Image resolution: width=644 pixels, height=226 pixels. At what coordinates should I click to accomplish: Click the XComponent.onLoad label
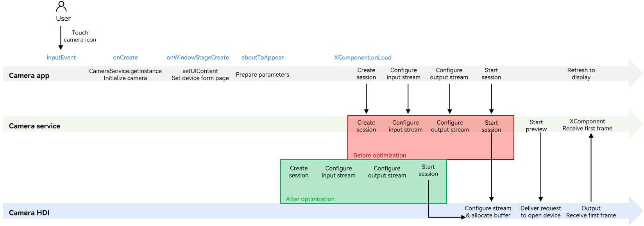click(x=363, y=57)
